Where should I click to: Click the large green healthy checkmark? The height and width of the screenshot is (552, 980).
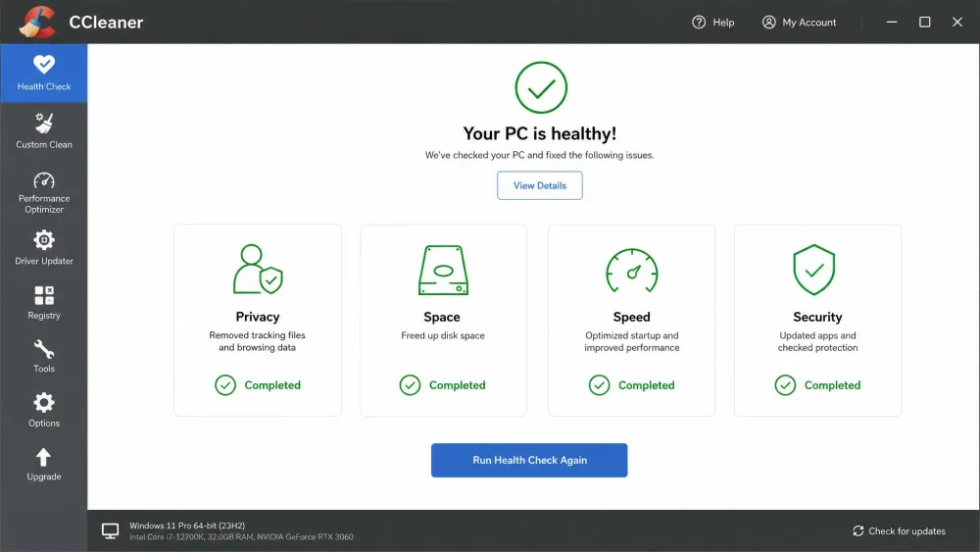click(x=541, y=87)
